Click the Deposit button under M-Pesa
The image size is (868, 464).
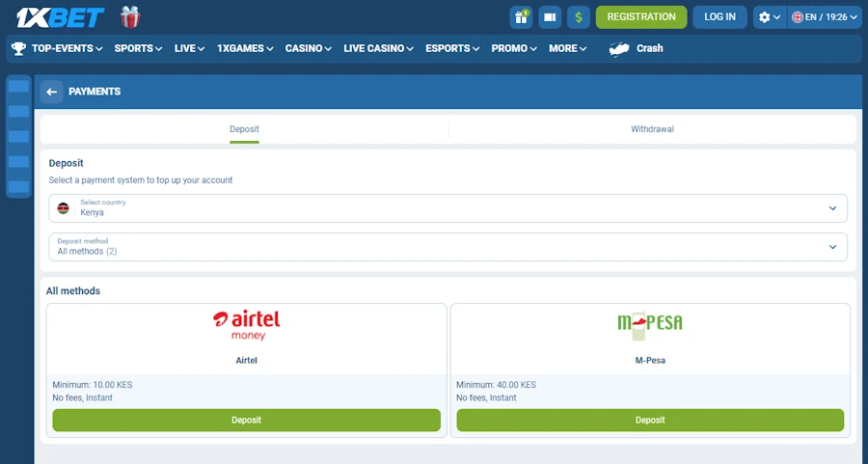(650, 421)
